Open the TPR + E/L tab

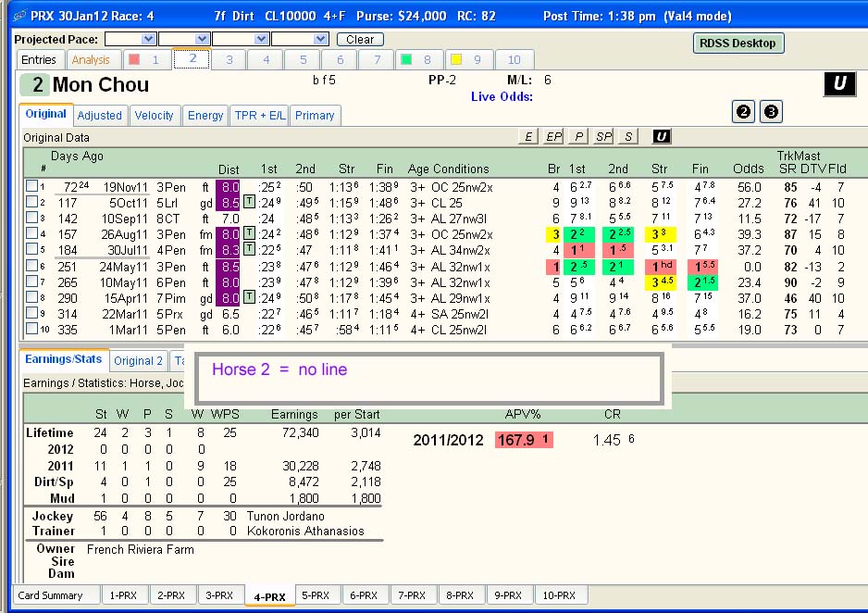pos(260,115)
